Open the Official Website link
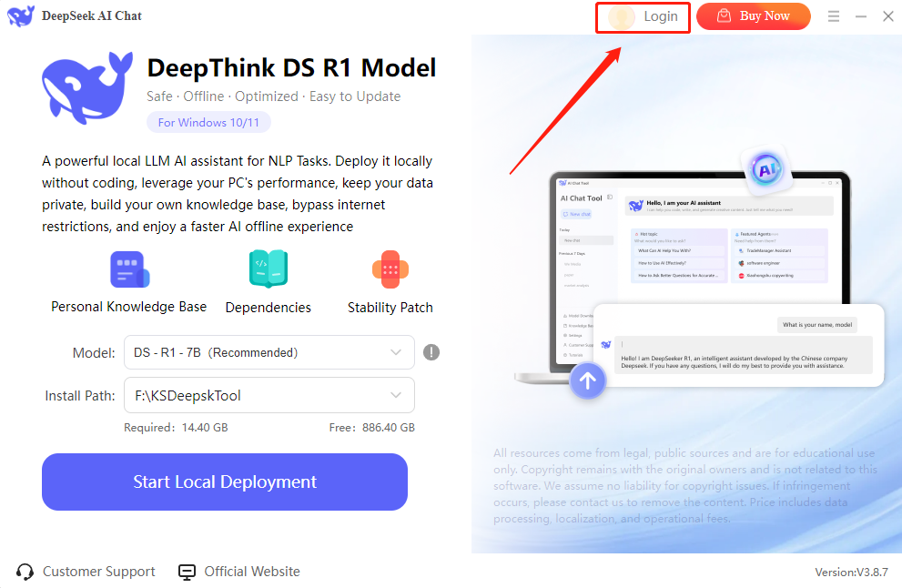 (x=252, y=572)
